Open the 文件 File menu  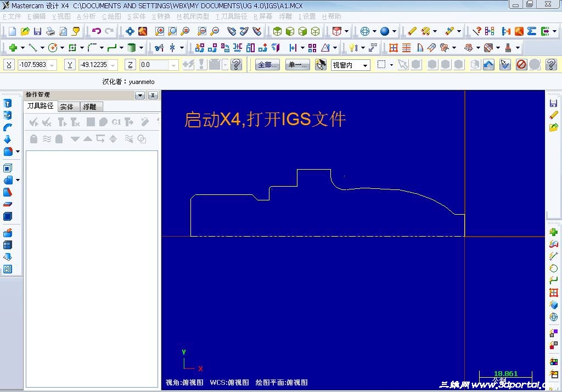point(12,16)
